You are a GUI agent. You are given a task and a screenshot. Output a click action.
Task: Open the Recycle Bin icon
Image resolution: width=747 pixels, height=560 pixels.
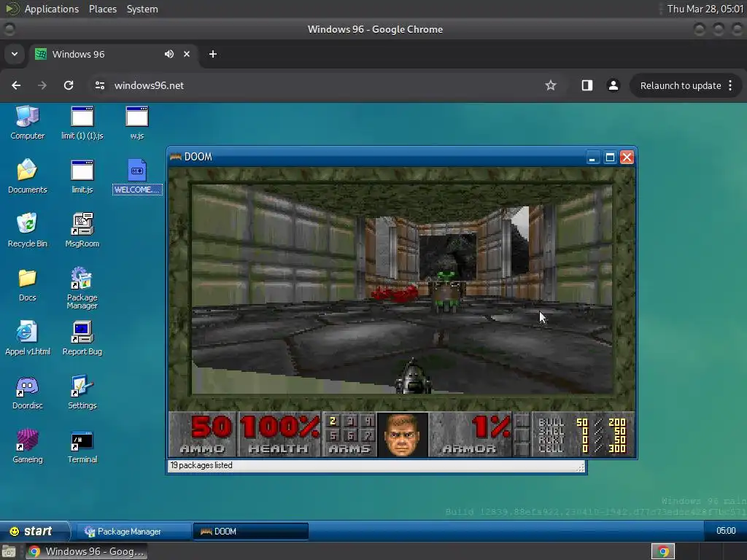pos(27,230)
